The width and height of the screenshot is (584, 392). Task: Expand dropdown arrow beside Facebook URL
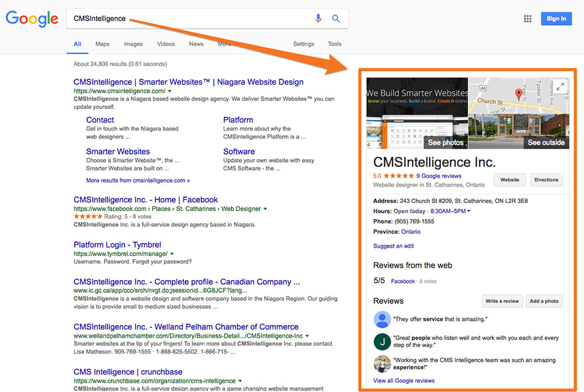click(x=265, y=209)
